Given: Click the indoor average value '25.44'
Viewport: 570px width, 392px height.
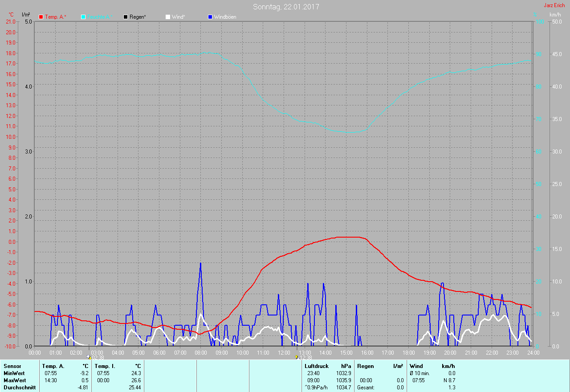Looking at the screenshot, I should click(134, 388).
